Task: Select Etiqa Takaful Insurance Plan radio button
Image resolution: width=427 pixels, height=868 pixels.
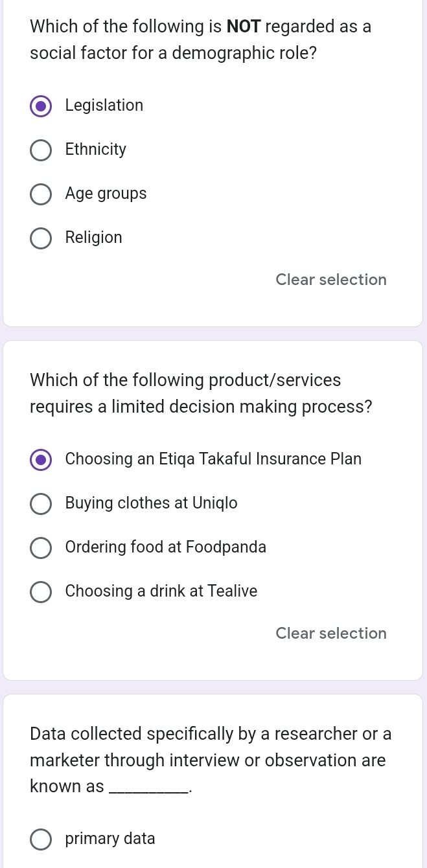Action: point(41,460)
